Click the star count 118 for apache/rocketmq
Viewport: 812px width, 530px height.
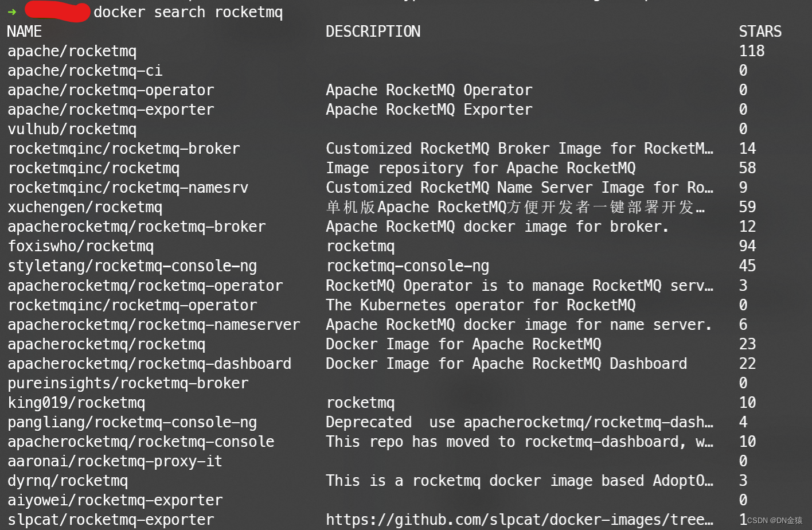[751, 51]
